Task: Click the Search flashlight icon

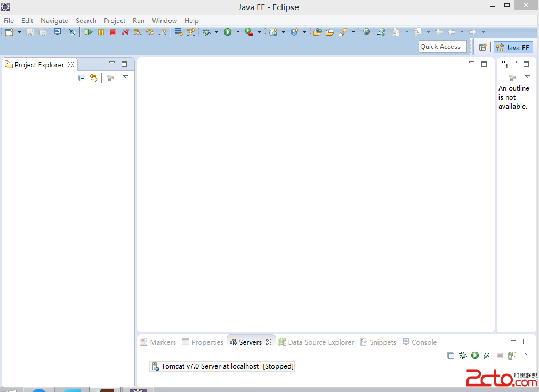Action: [x=343, y=32]
